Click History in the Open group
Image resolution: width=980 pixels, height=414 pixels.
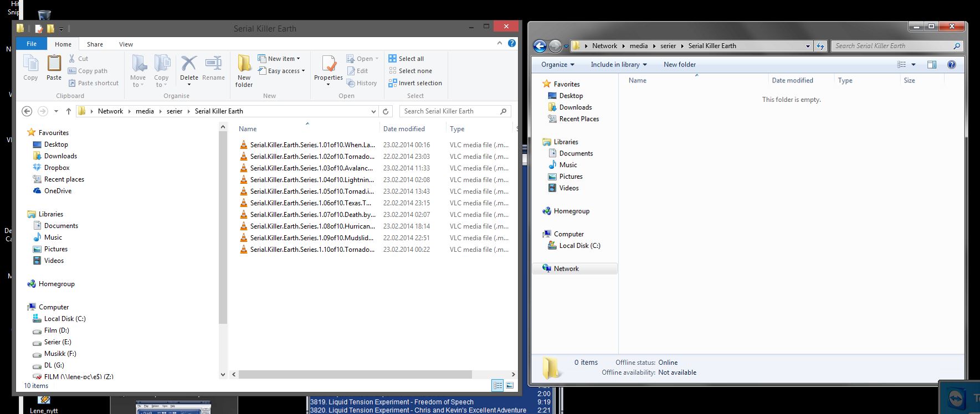pyautogui.click(x=362, y=83)
